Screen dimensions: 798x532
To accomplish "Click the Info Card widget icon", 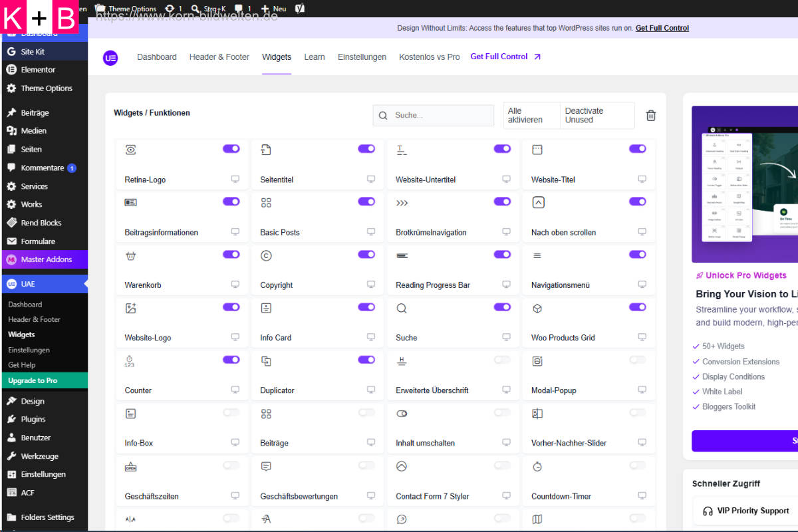I will pyautogui.click(x=266, y=308).
